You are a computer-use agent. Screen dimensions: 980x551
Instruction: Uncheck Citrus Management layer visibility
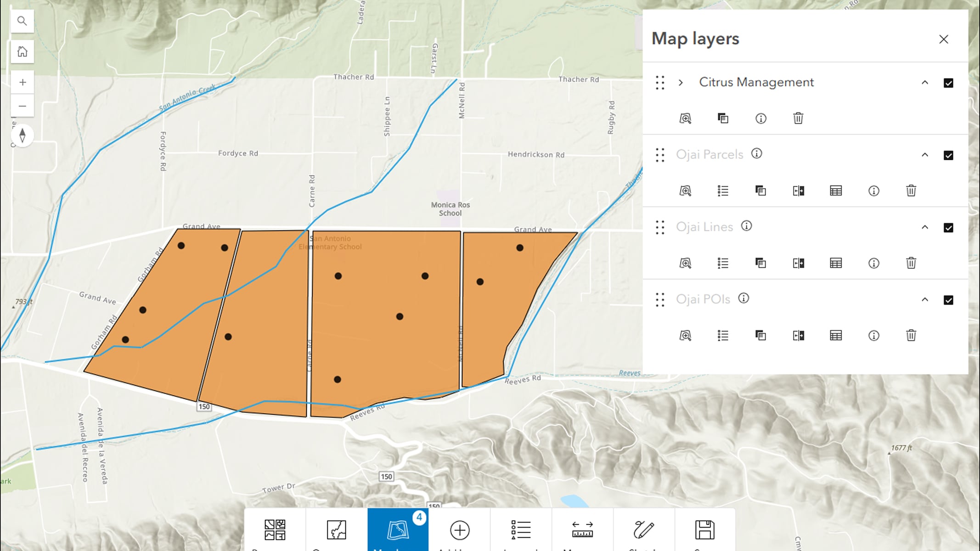coord(948,83)
